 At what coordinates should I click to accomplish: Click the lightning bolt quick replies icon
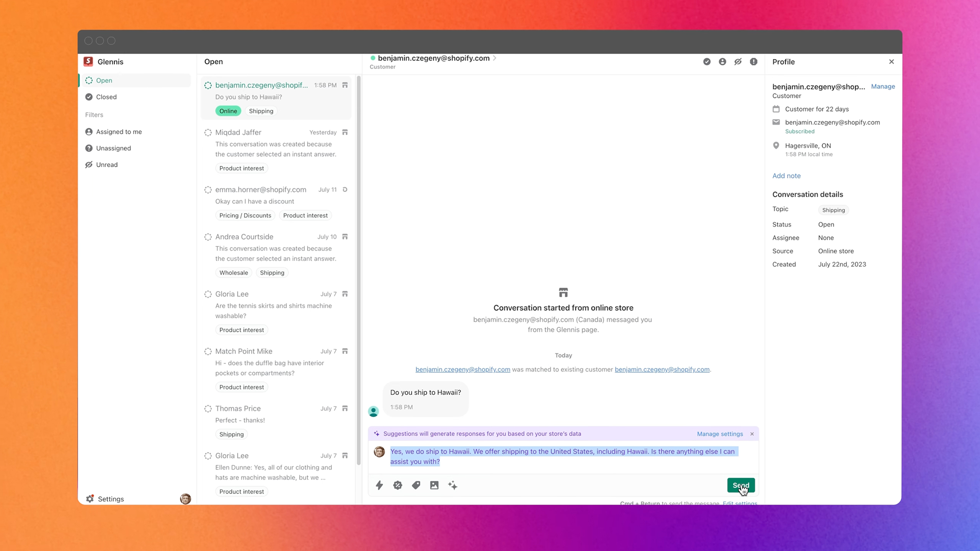pos(379,485)
